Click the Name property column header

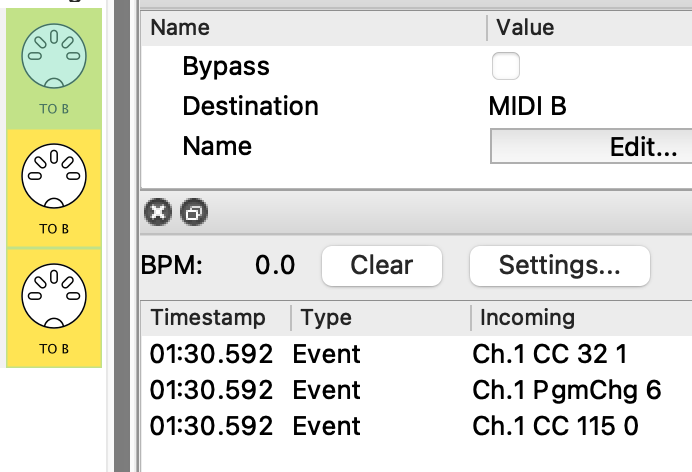click(181, 28)
